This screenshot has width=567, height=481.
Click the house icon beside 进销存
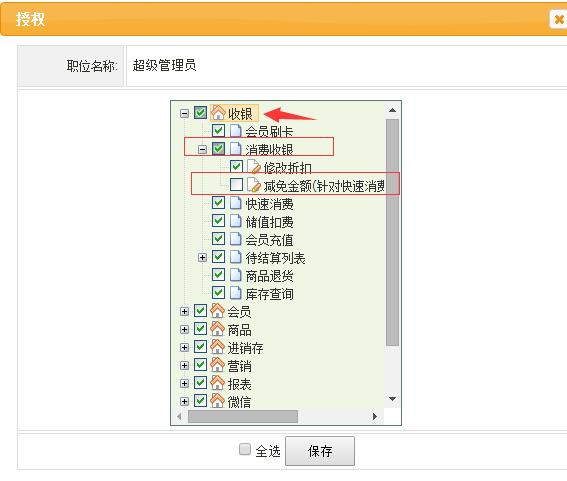point(218,347)
